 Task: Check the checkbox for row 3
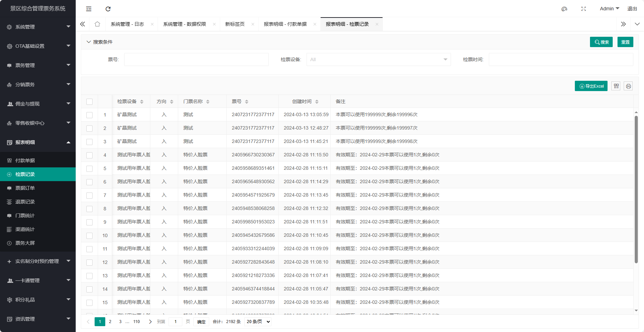tap(89, 142)
